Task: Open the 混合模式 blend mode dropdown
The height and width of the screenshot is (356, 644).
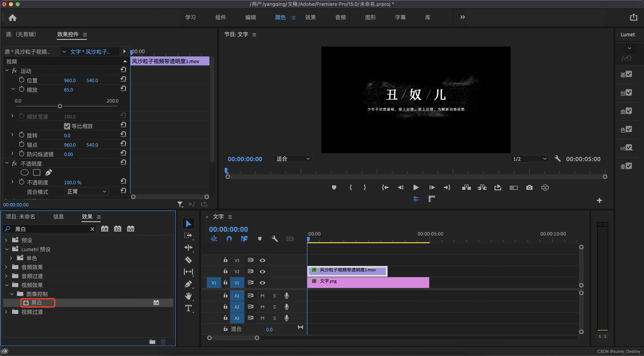Action: pos(86,192)
